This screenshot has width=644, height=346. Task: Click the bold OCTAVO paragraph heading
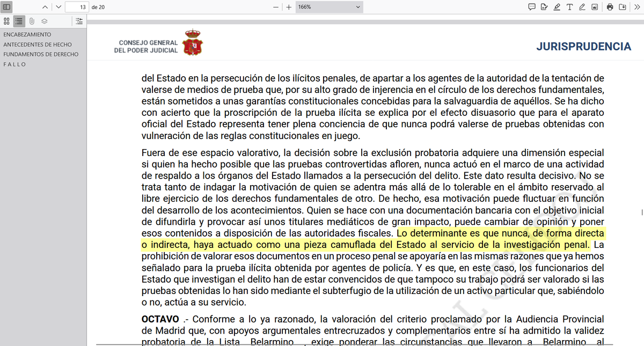click(160, 319)
